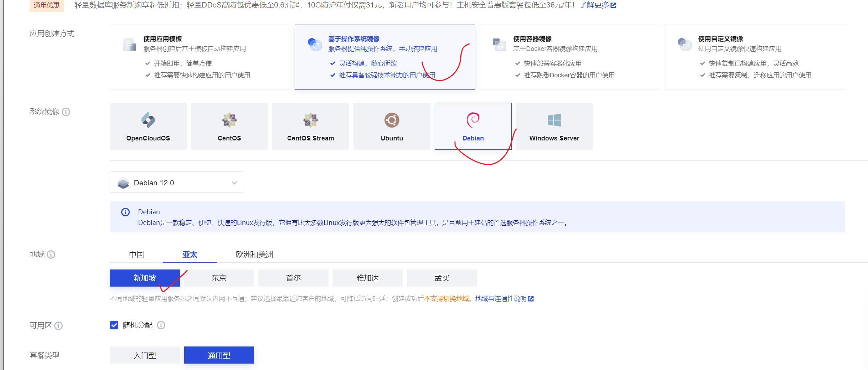Click the custom image icon
This screenshot has height=370, width=868.
684,45
